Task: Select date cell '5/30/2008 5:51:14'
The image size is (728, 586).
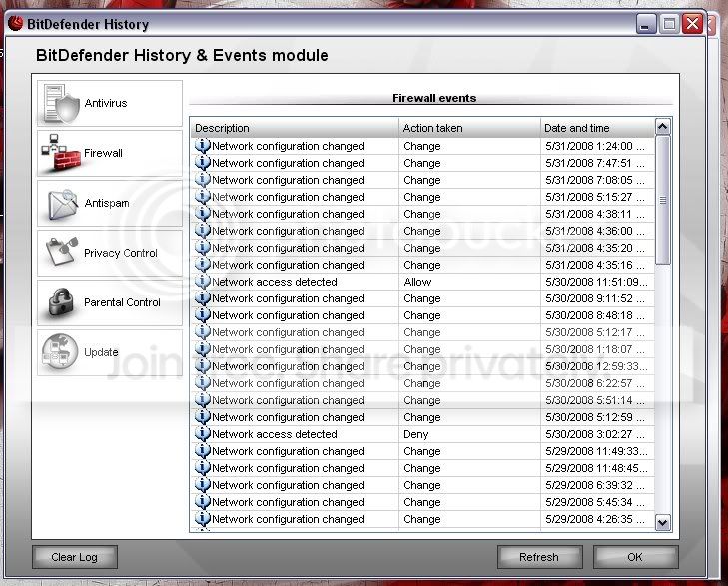Action: (595, 400)
